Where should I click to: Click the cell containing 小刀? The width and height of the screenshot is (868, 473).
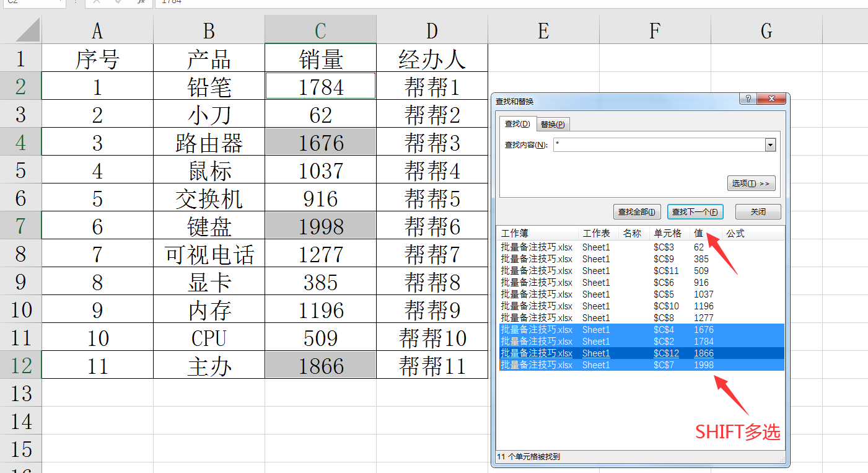click(209, 113)
